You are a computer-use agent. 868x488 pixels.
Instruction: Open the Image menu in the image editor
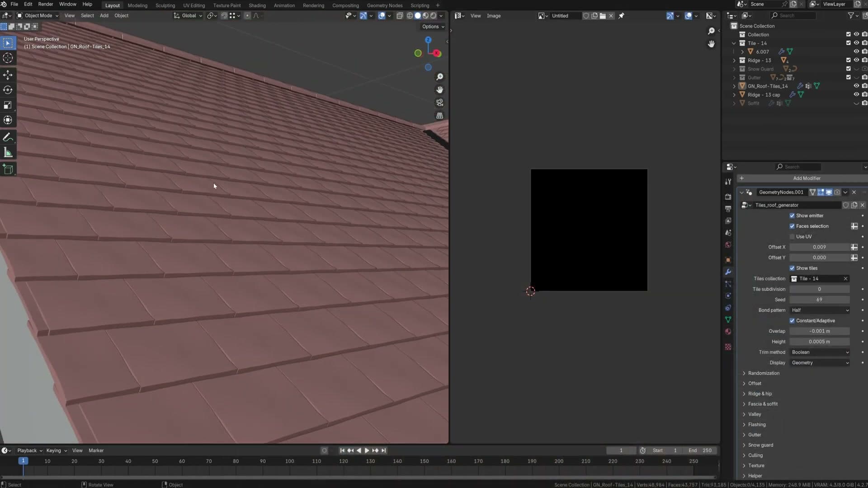[x=494, y=16]
